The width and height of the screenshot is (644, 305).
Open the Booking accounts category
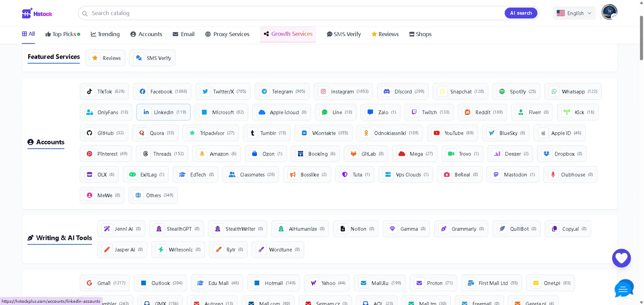315,154
